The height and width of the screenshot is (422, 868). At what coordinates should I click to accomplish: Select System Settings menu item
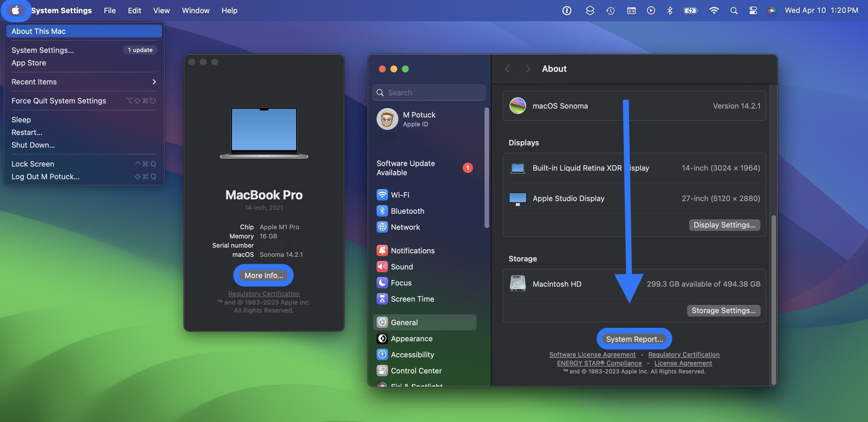click(43, 50)
